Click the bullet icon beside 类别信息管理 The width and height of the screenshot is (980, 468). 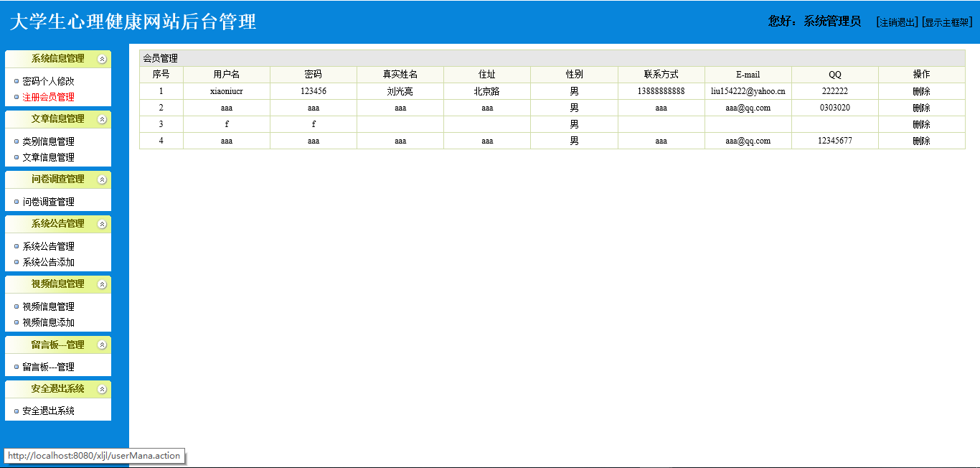[x=17, y=141]
